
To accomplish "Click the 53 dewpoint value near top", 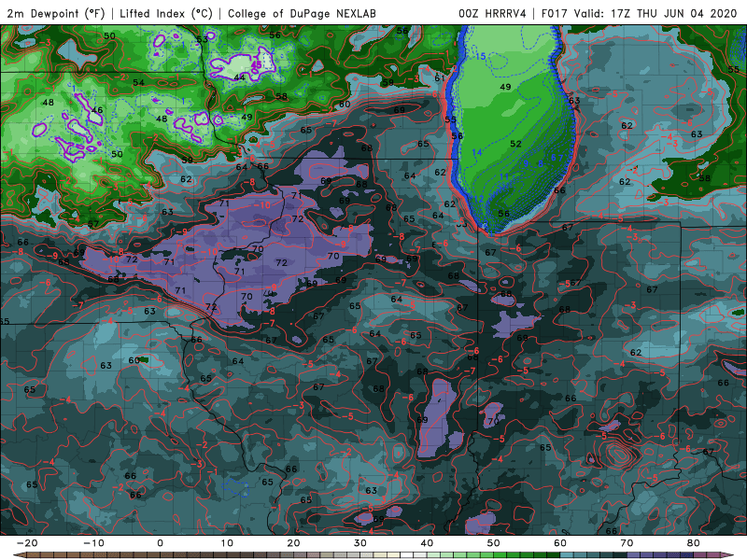I will [x=202, y=39].
